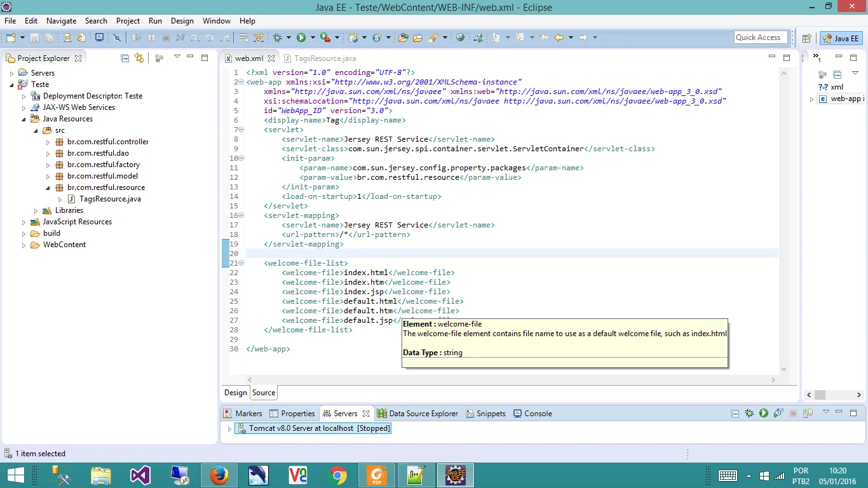Viewport: 868px width, 488px height.
Task: Collapse all in Project Explorer
Action: (125, 58)
